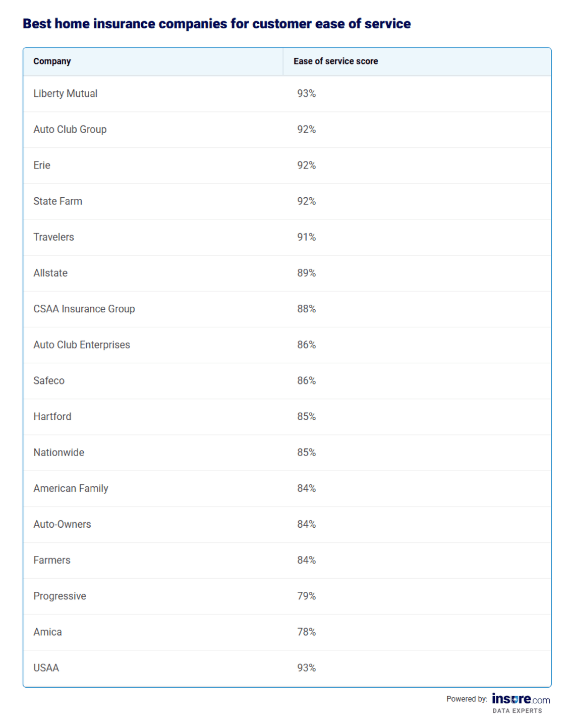Click the State Farm entry
575x728 pixels.
click(x=57, y=201)
